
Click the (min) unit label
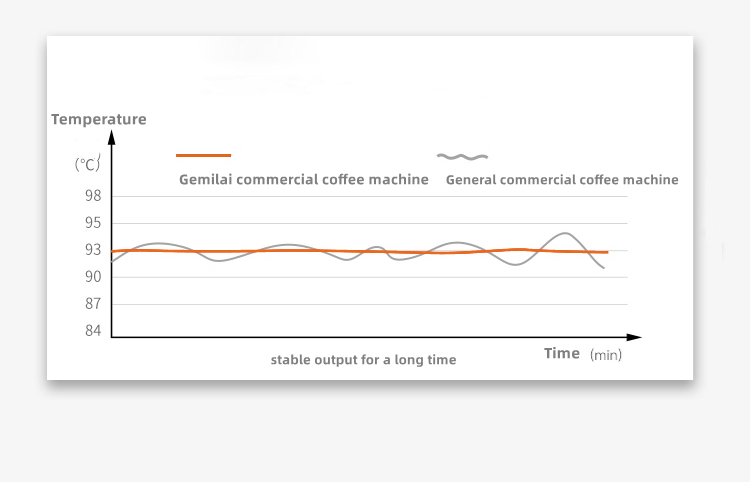606,355
